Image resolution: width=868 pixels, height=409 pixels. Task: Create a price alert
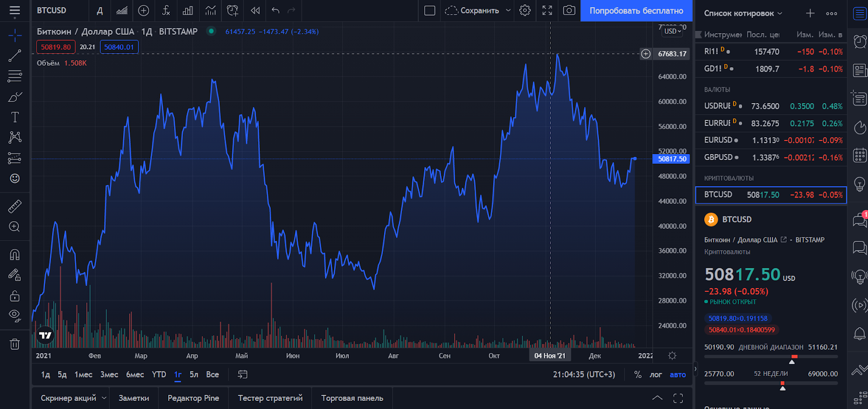233,10
